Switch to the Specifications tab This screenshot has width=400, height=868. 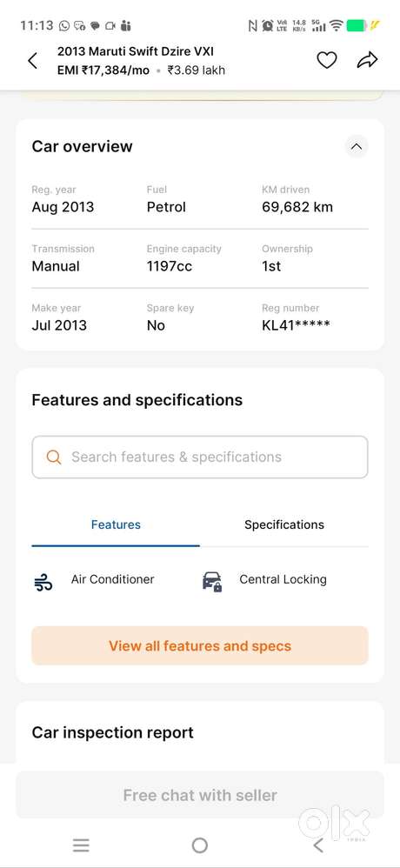283,524
